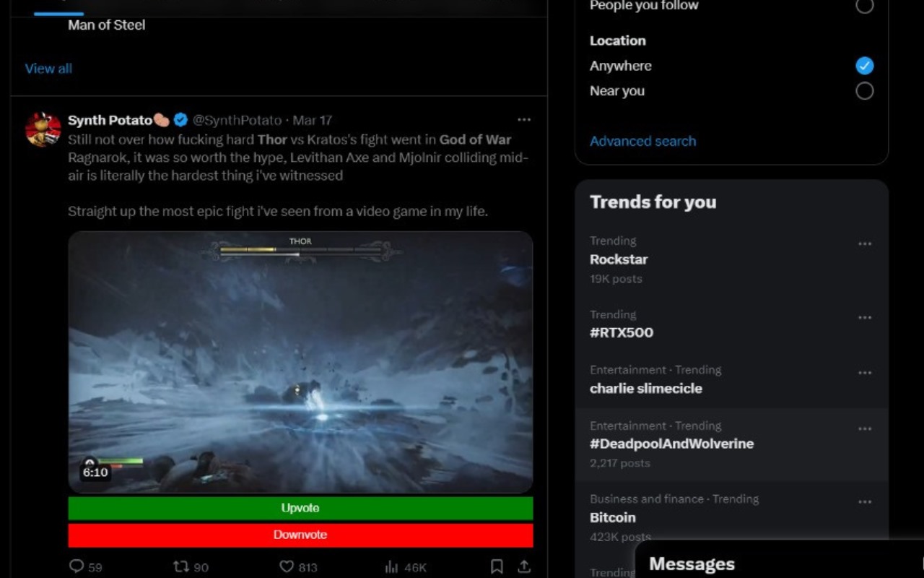This screenshot has height=578, width=924.
Task: Click the verified badge next to Synth Potato
Action: (x=180, y=120)
